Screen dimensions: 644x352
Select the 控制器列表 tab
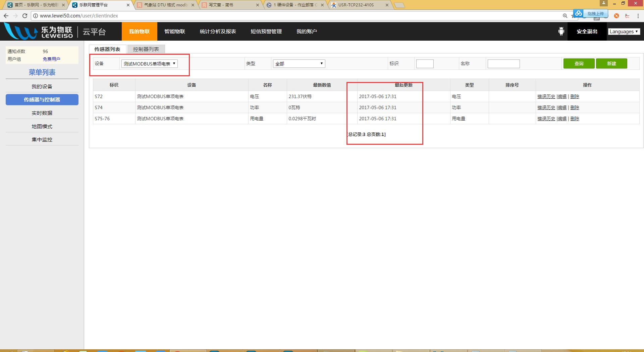[146, 49]
